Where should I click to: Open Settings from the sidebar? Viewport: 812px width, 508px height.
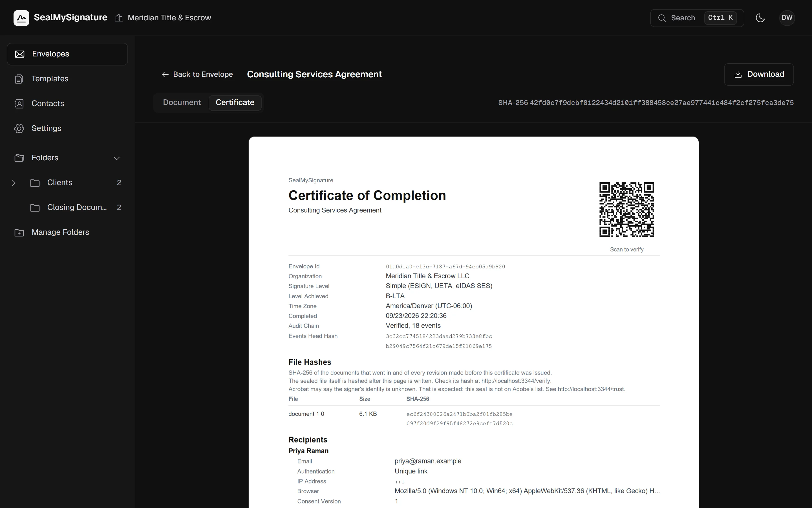point(67,129)
